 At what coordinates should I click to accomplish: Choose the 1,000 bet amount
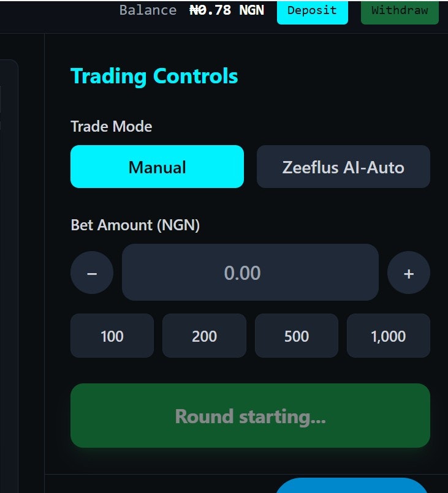389,336
